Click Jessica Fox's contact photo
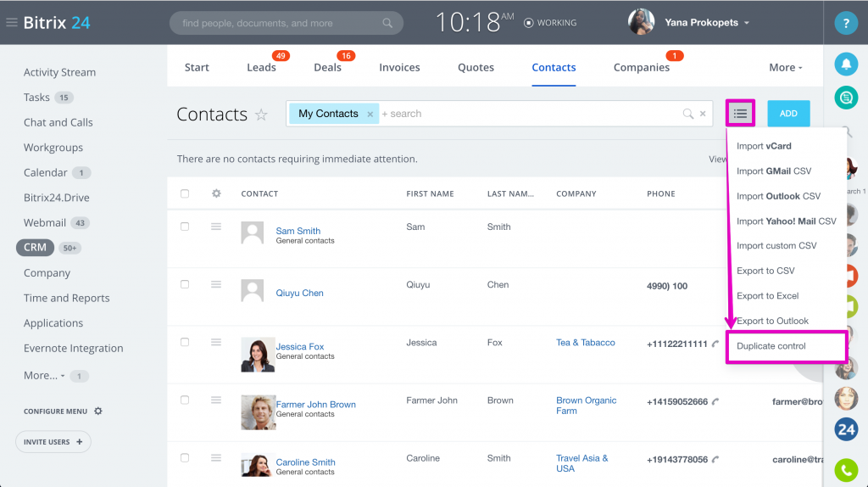Image resolution: width=868 pixels, height=487 pixels. tap(258, 355)
